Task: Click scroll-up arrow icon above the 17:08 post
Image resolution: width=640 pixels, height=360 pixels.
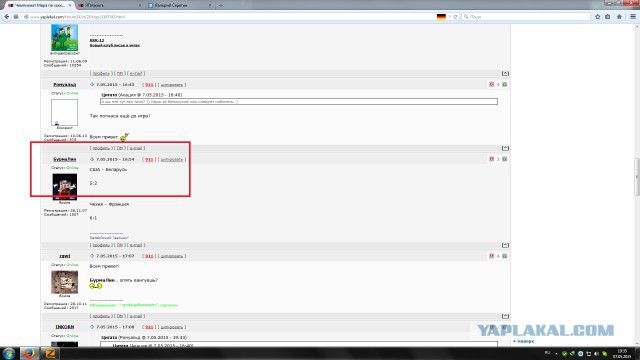Action: coord(505,316)
